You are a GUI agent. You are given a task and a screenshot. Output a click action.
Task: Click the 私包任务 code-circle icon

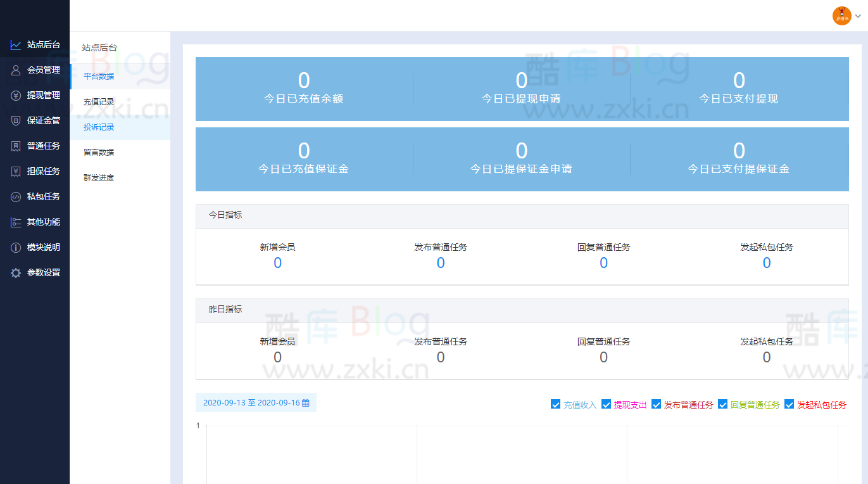click(x=15, y=196)
